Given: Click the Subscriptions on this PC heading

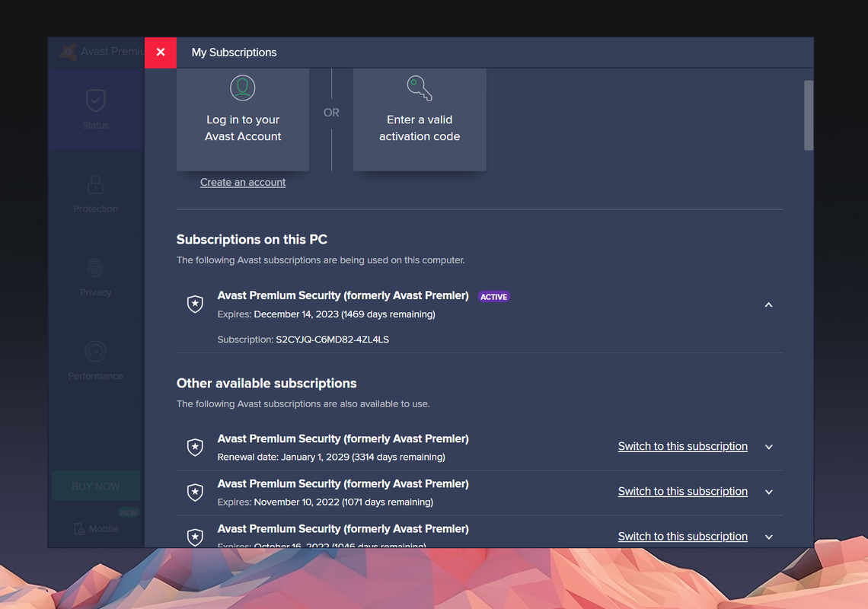Looking at the screenshot, I should point(252,240).
